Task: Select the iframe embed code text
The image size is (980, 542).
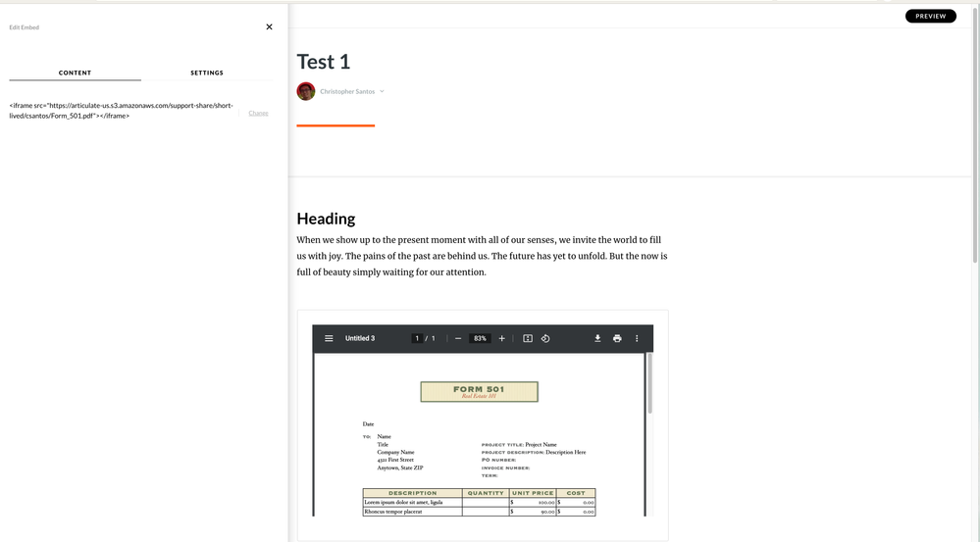Action: pyautogui.click(x=122, y=111)
